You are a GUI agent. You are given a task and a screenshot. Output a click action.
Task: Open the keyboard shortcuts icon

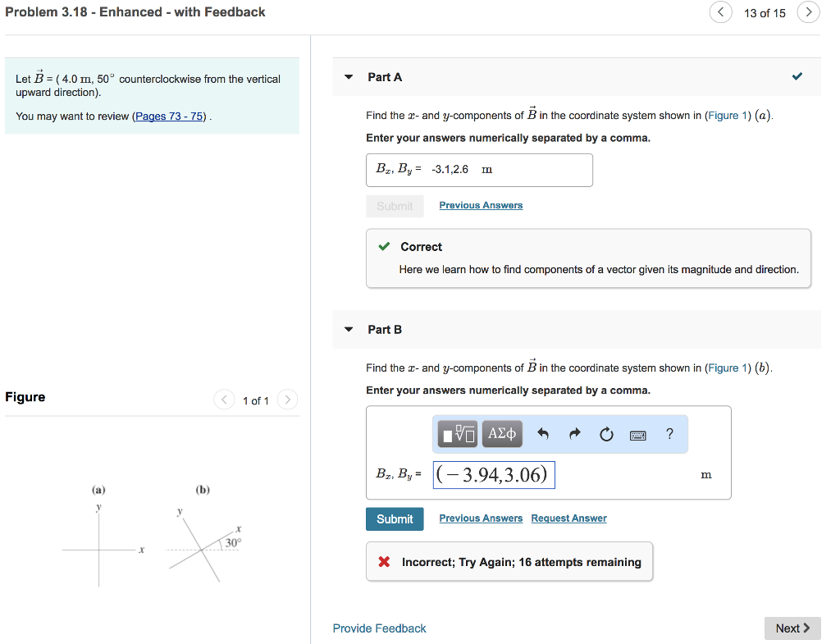pos(638,435)
